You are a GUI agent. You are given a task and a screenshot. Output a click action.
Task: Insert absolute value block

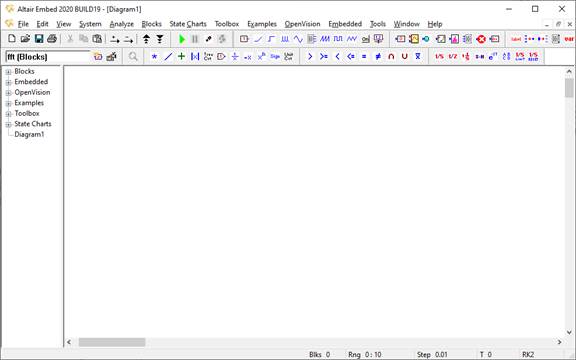(x=195, y=57)
